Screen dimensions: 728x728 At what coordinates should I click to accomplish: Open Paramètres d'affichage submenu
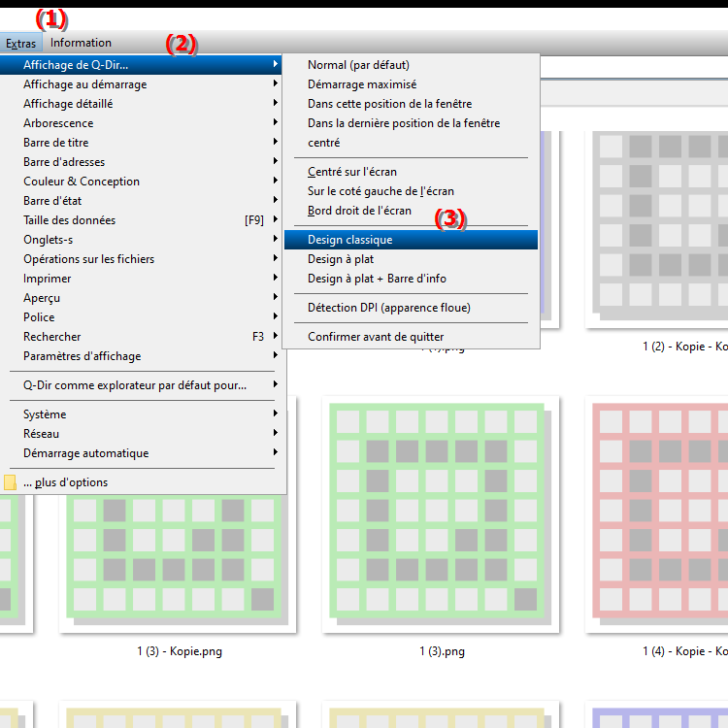click(x=141, y=356)
